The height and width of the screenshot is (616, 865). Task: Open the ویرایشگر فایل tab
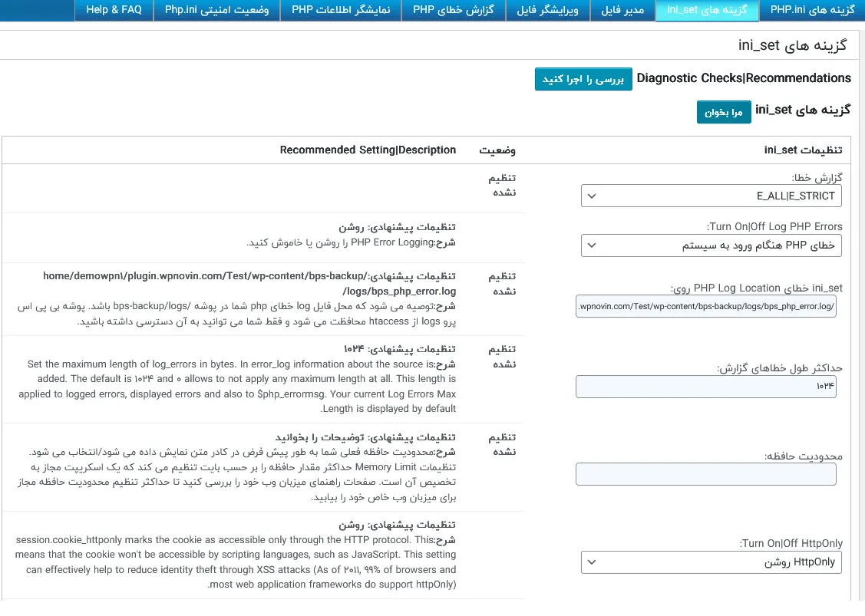[x=548, y=10]
